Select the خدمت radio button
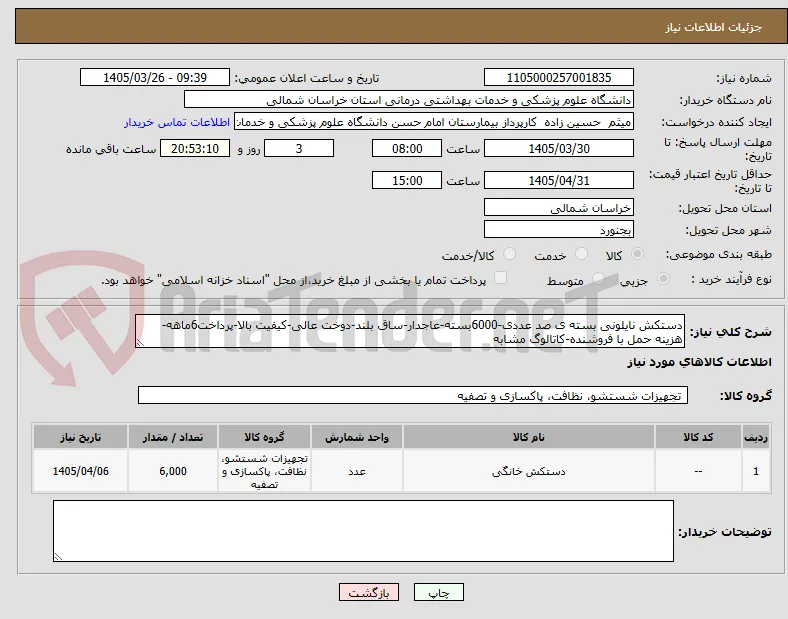Screen dimensions: 788x619 click(581, 254)
